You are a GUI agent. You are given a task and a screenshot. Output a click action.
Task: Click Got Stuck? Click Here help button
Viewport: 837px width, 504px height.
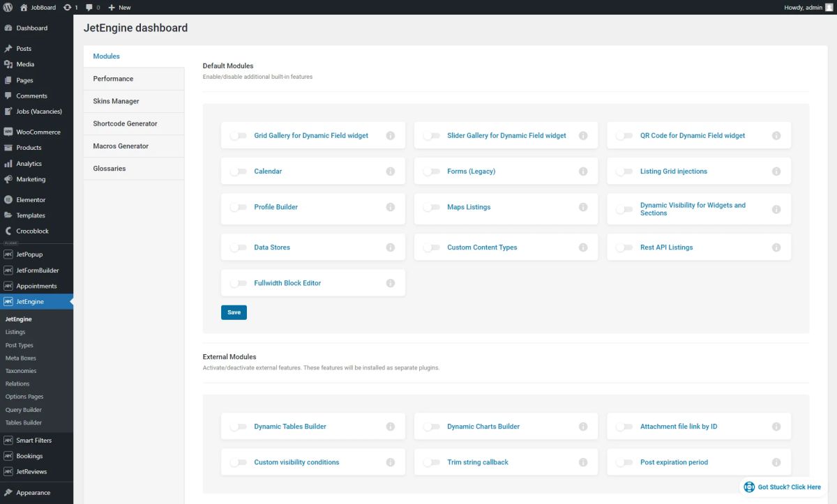[782, 487]
